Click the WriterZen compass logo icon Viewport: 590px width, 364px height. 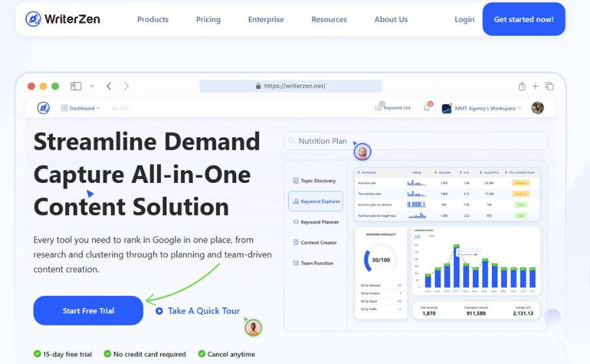tap(33, 19)
